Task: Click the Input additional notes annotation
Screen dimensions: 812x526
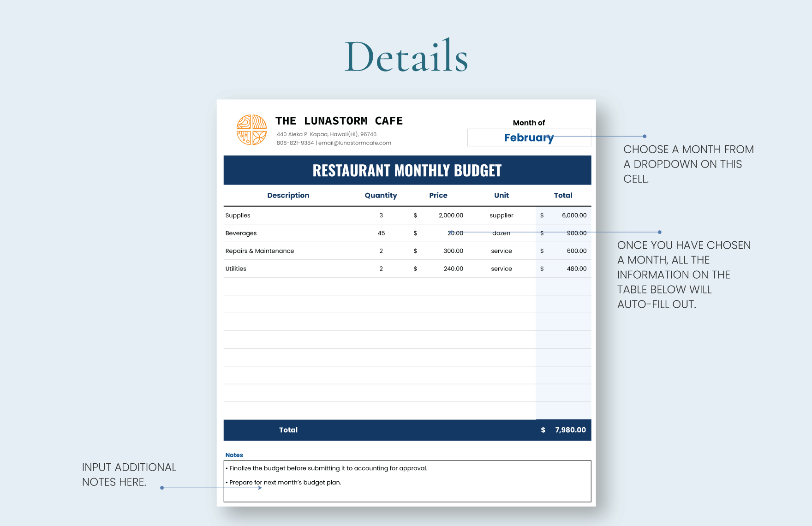Action: [129, 475]
